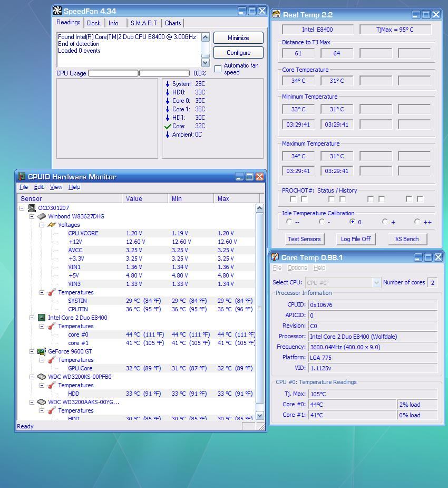
Task: Click the SpeedFan fan icon in title bar
Action: point(57,11)
